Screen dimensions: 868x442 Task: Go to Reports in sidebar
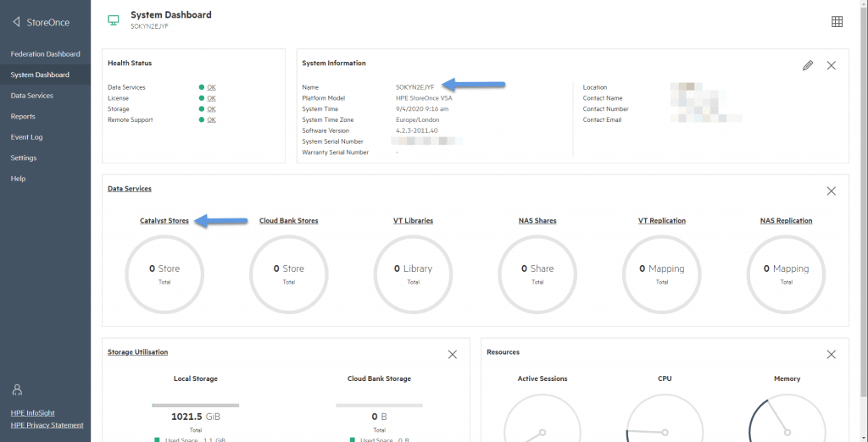coord(46,117)
